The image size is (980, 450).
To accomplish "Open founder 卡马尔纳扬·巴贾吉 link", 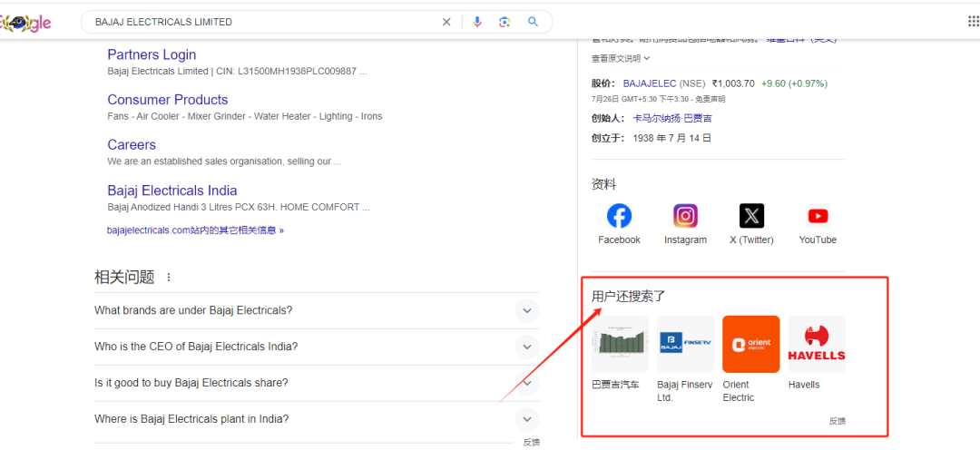I will click(x=671, y=118).
